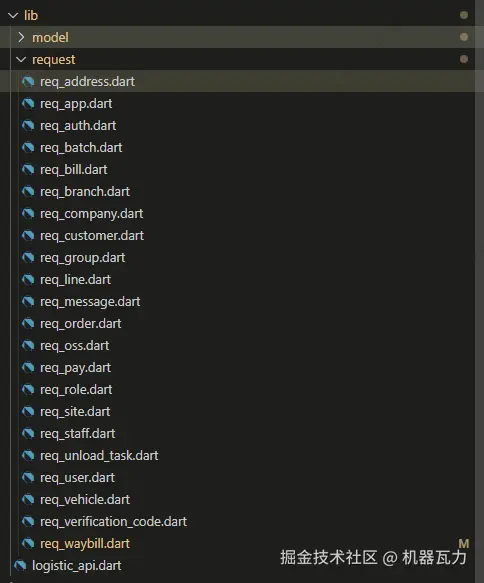The height and width of the screenshot is (583, 484).
Task: Click Dart icon beside req_role.dart
Action: point(28,389)
